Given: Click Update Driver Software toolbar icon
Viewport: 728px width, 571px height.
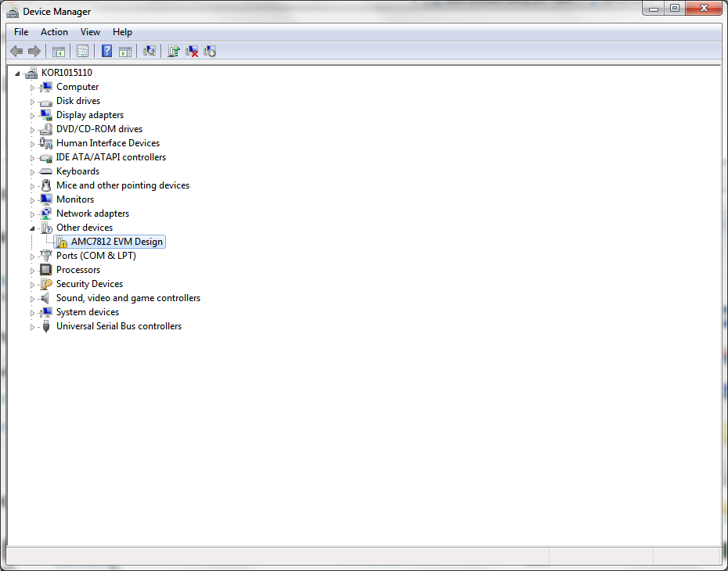Looking at the screenshot, I should [174, 51].
